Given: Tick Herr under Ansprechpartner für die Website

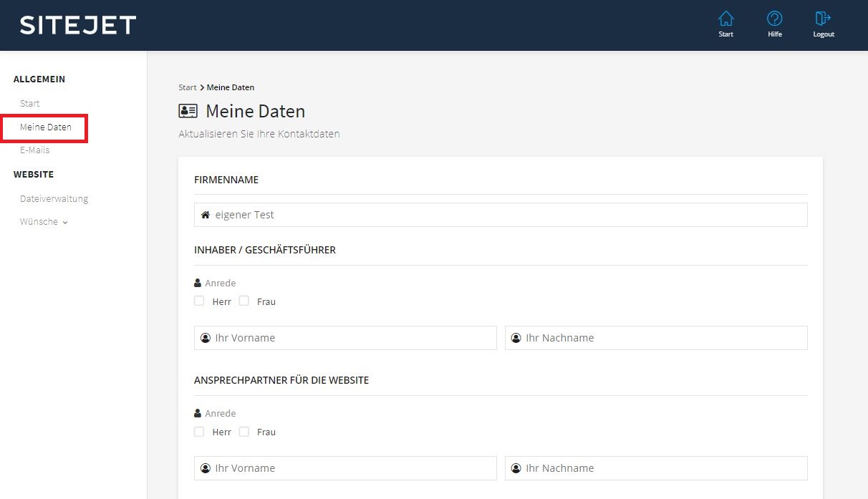Looking at the screenshot, I should [x=199, y=432].
